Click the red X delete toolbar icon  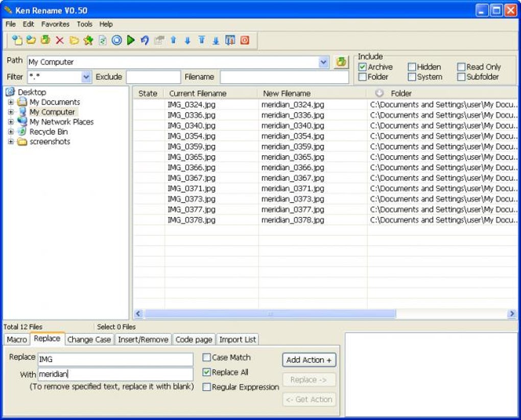click(x=60, y=40)
